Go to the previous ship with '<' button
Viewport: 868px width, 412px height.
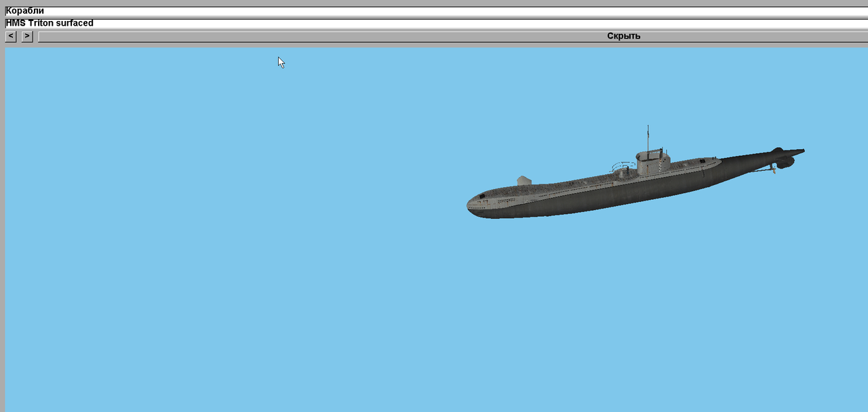tap(11, 36)
